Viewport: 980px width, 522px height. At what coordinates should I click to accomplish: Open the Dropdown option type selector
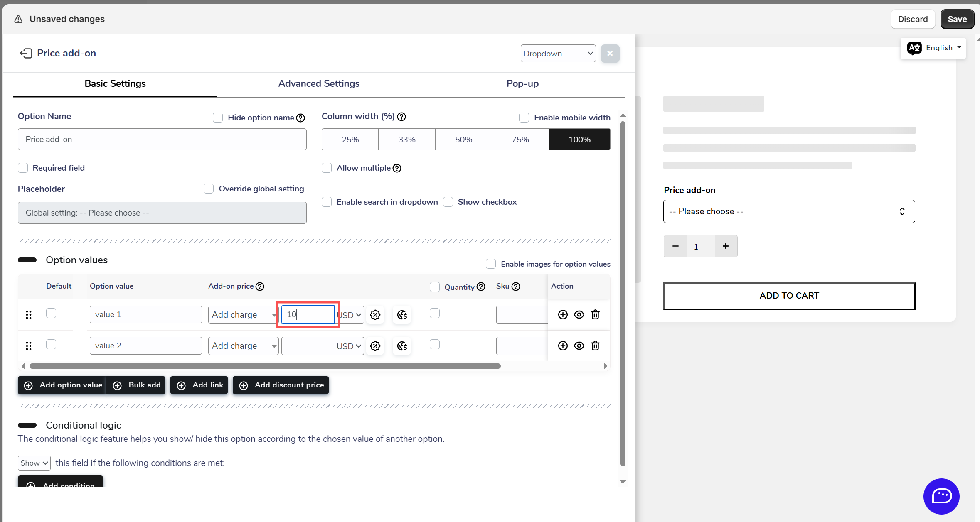click(558, 54)
